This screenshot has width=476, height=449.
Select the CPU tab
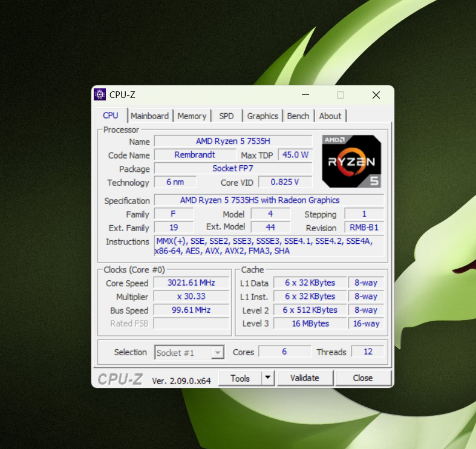[x=111, y=116]
